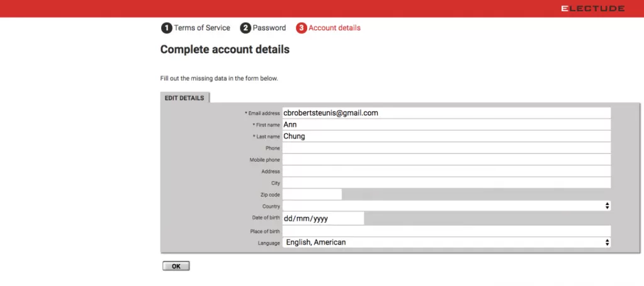
Task: Click the Electude logo in header
Action: [x=592, y=8]
